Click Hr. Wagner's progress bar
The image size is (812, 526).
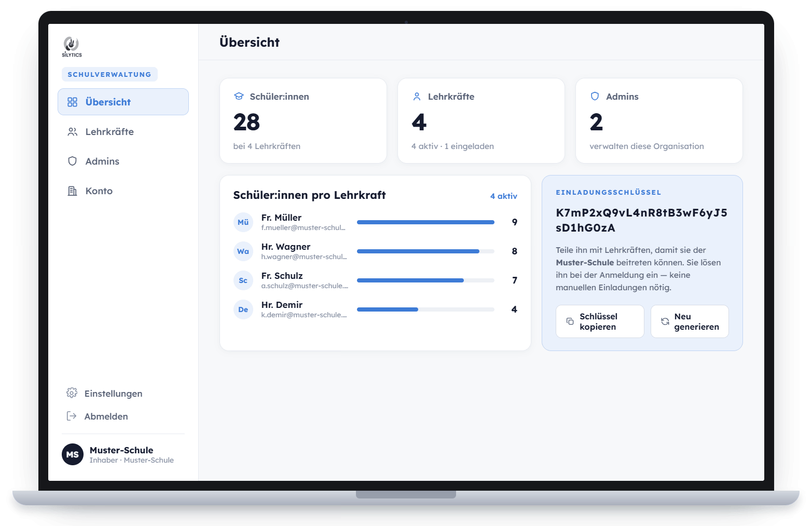pos(425,251)
